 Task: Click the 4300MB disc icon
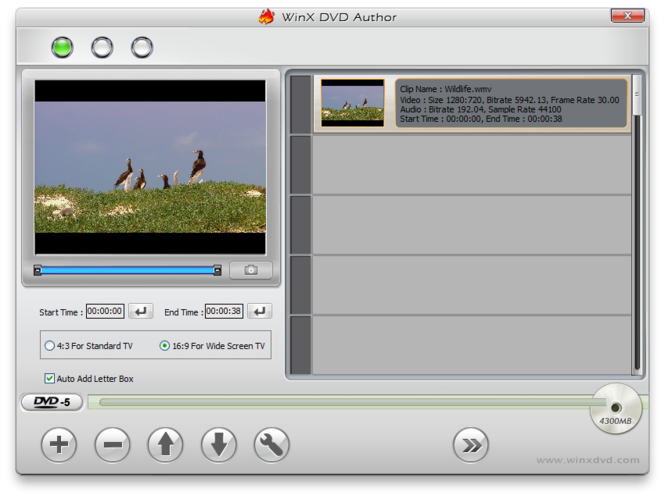pos(615,409)
